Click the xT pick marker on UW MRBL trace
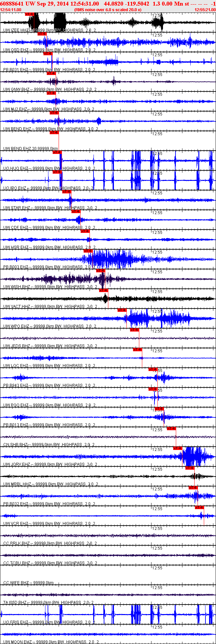The width and height of the screenshot is (216, 644). point(190,468)
